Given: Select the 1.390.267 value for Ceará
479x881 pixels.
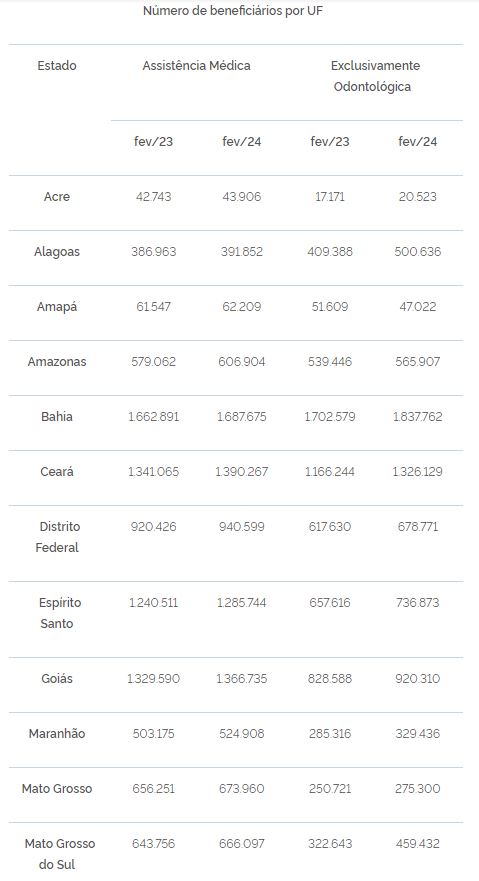Looking at the screenshot, I should [x=241, y=472].
